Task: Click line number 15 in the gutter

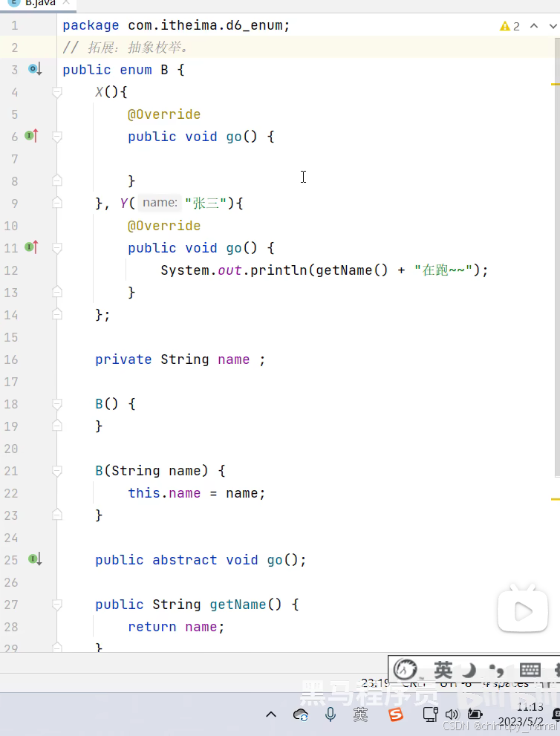Action: [x=11, y=337]
